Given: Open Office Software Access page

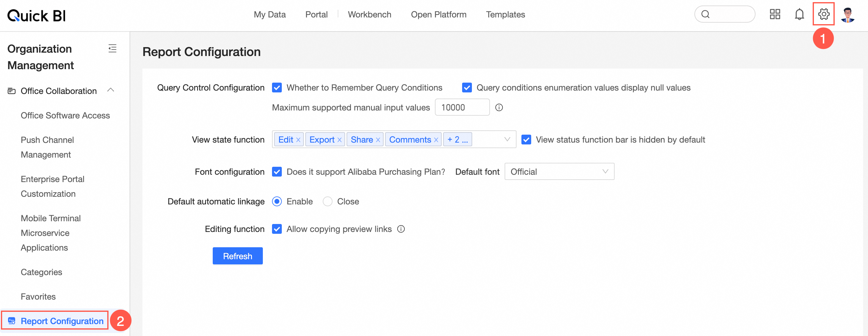Looking at the screenshot, I should coord(65,115).
